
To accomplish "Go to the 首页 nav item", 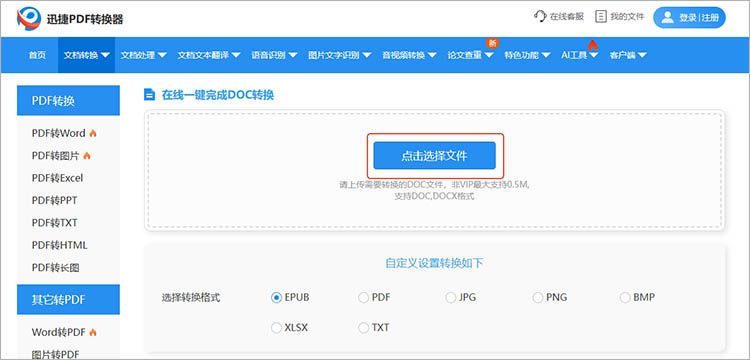I will pyautogui.click(x=37, y=55).
